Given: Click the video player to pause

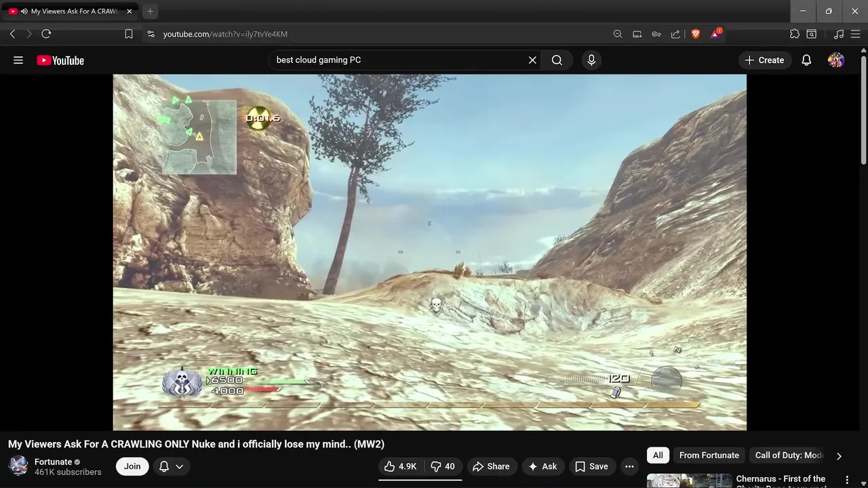Looking at the screenshot, I should (429, 252).
